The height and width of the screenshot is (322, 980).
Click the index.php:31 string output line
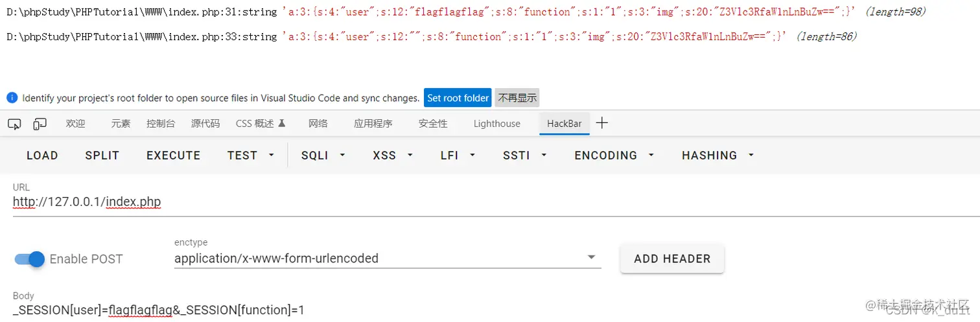click(467, 12)
